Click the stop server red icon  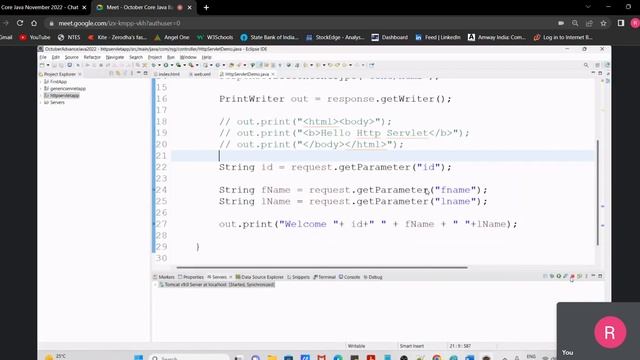(x=572, y=276)
